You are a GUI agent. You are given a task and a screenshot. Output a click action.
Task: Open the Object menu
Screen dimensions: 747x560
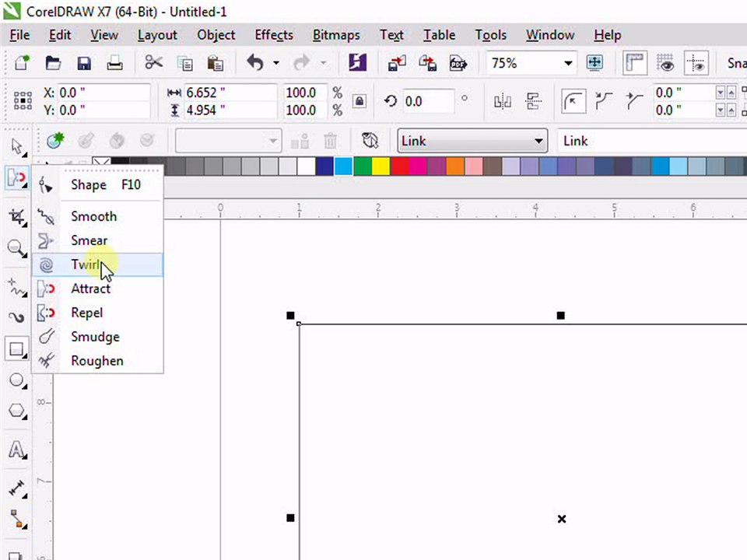click(x=216, y=35)
